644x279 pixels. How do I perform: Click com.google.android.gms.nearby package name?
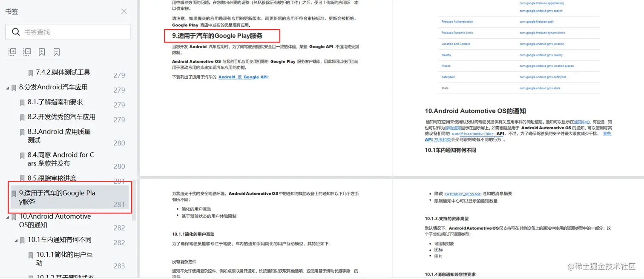click(x=541, y=55)
